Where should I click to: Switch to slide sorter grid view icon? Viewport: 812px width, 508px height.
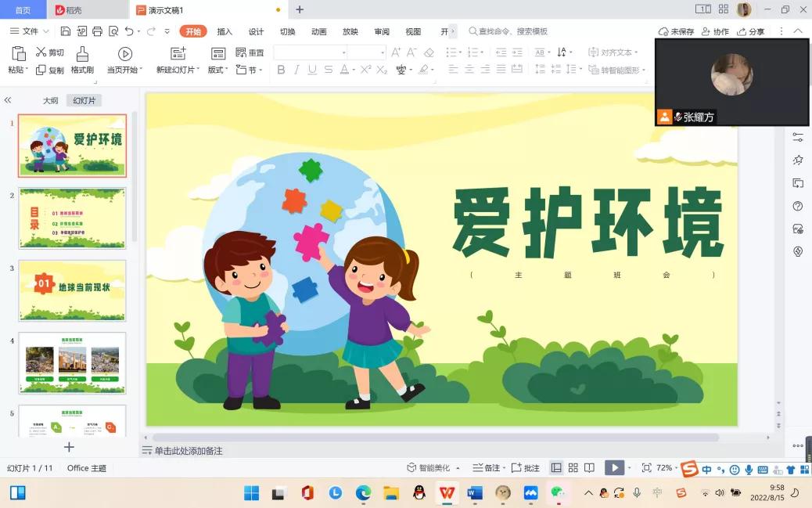pos(573,468)
